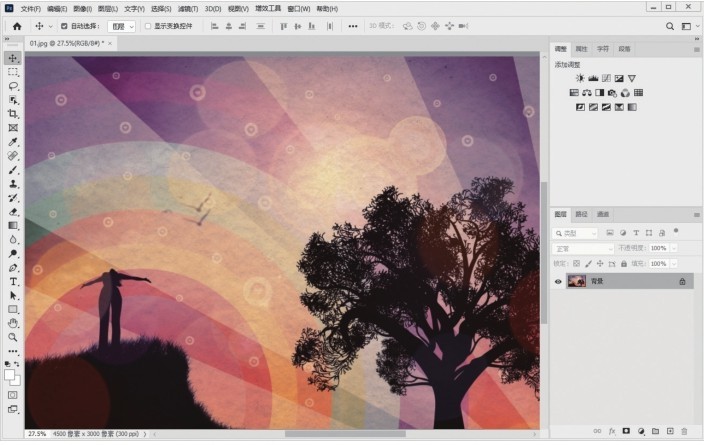Select the History Brush tool
The image size is (704, 445).
(13, 198)
